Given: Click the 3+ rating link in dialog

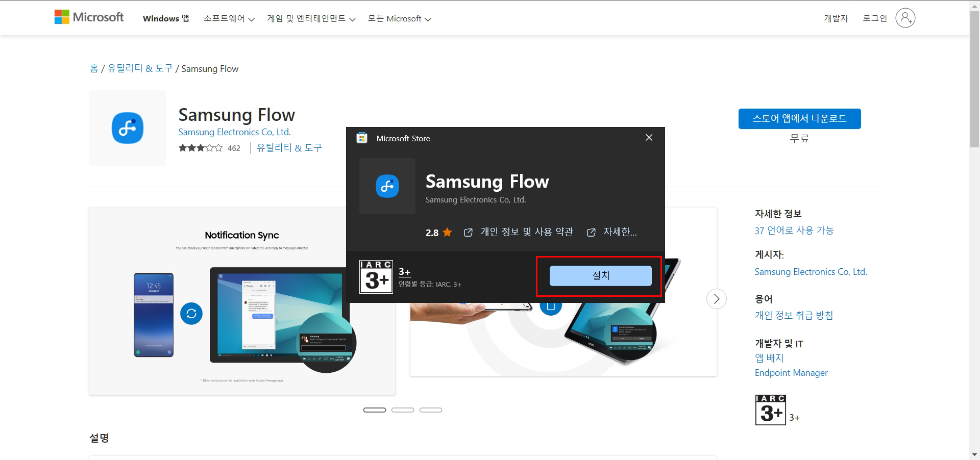Looking at the screenshot, I should click(x=404, y=272).
